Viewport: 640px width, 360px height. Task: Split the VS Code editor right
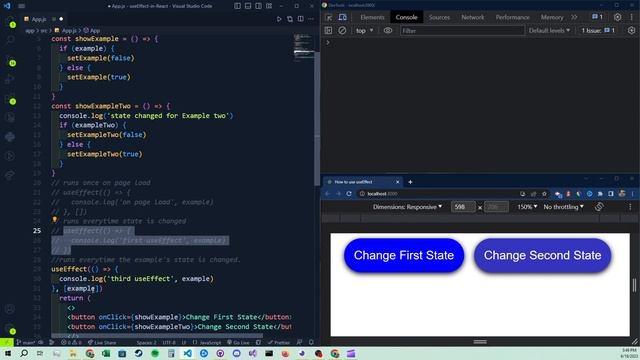pyautogui.click(x=300, y=19)
